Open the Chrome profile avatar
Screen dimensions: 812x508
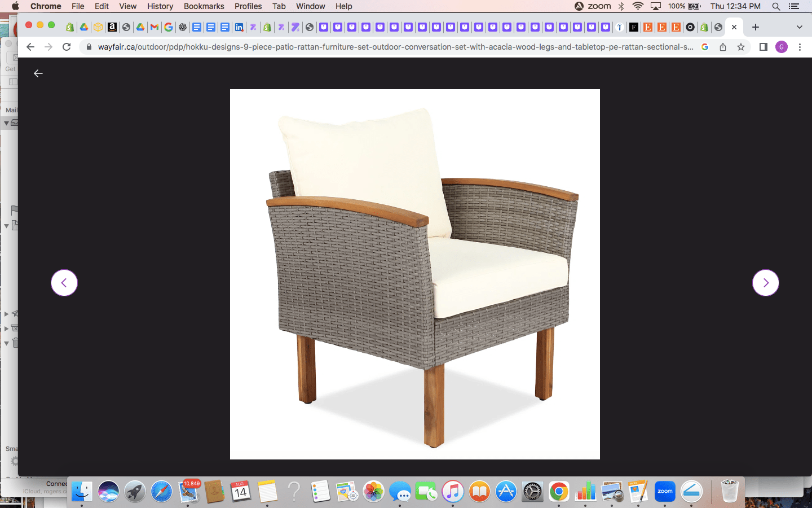point(782,47)
